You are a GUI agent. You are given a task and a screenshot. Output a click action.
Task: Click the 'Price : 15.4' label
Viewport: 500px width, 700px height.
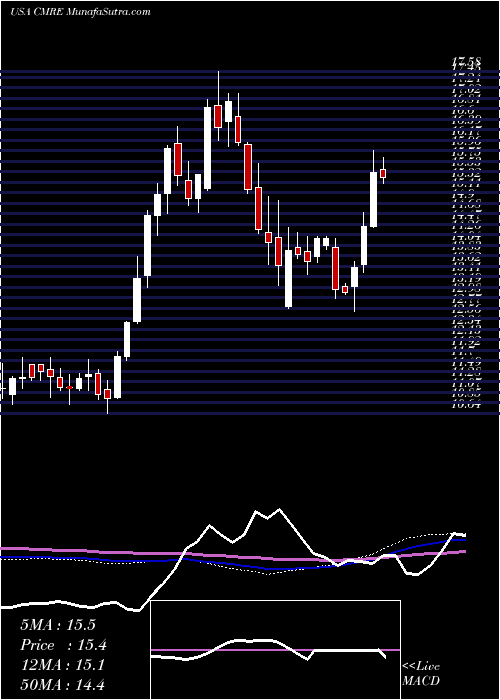click(x=63, y=645)
